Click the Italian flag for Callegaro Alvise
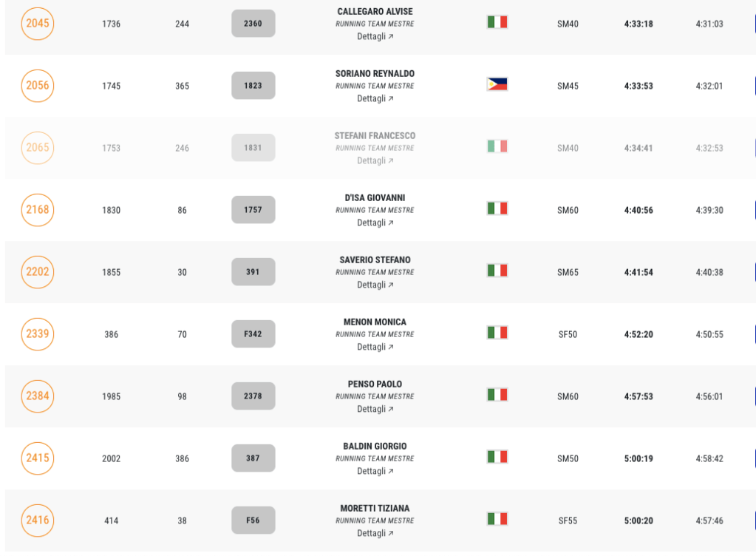The width and height of the screenshot is (756, 556). 497,22
